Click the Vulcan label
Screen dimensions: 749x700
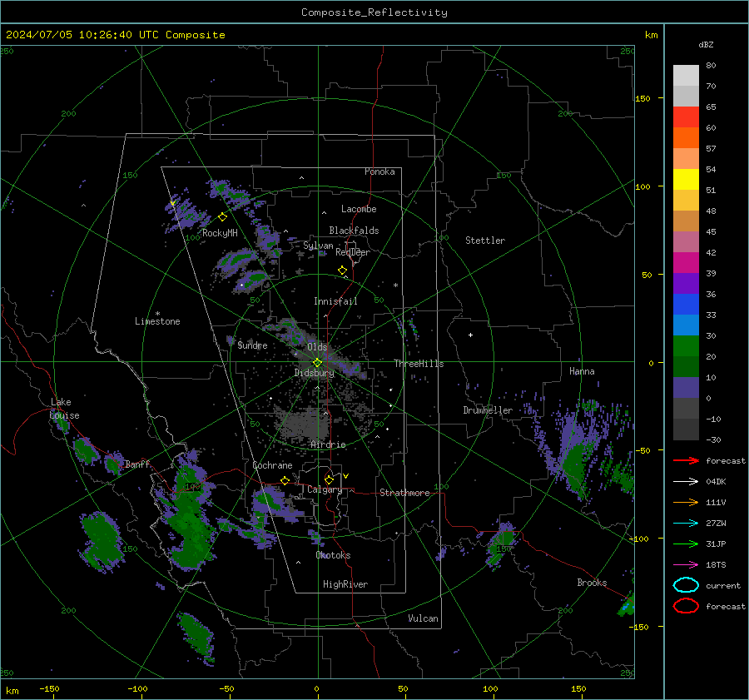point(423,618)
